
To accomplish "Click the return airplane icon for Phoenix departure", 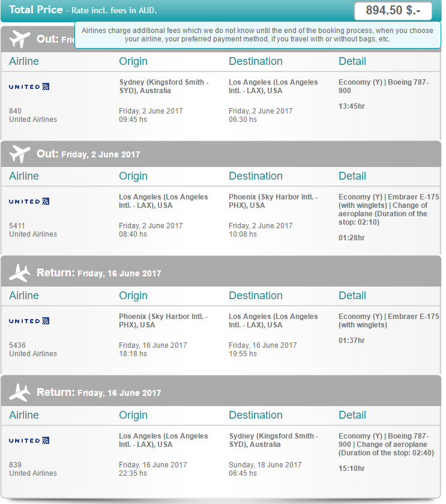I will pos(20,273).
